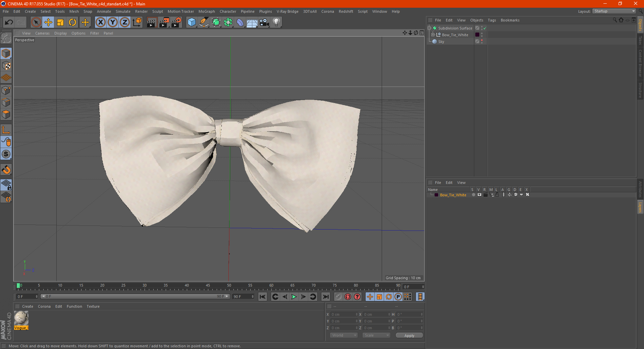Click the blue Bend deformer icon

pyautogui.click(x=240, y=22)
